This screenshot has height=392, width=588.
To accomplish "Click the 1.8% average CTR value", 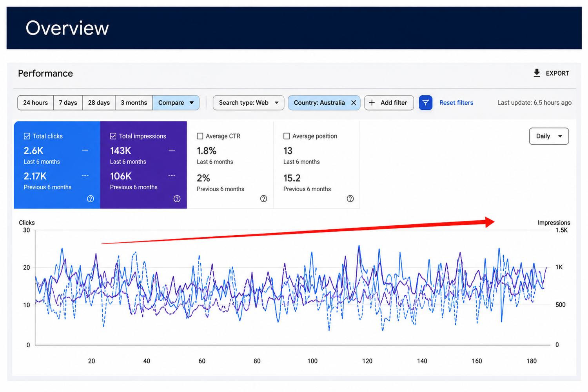I will [x=207, y=151].
